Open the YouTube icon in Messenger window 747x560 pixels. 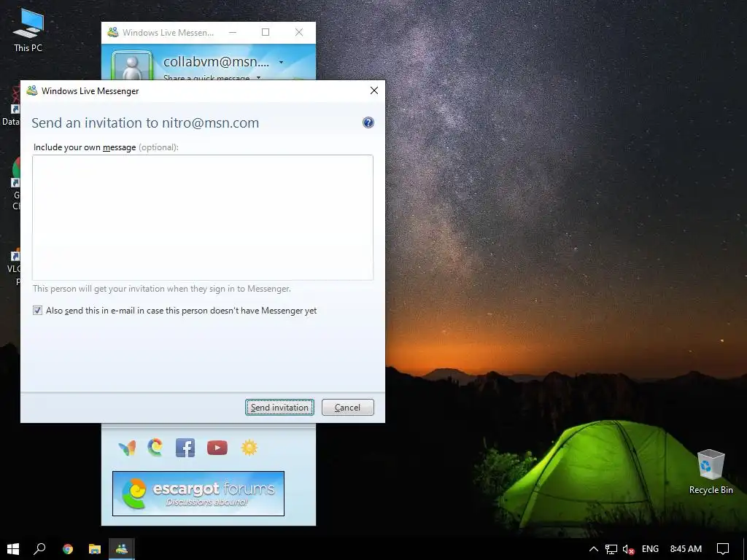[x=217, y=448]
